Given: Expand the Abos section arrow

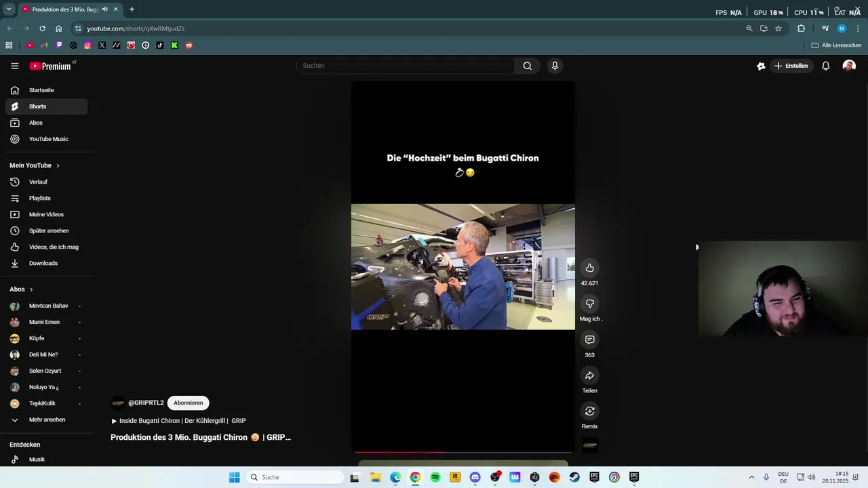Looking at the screenshot, I should pyautogui.click(x=31, y=289).
